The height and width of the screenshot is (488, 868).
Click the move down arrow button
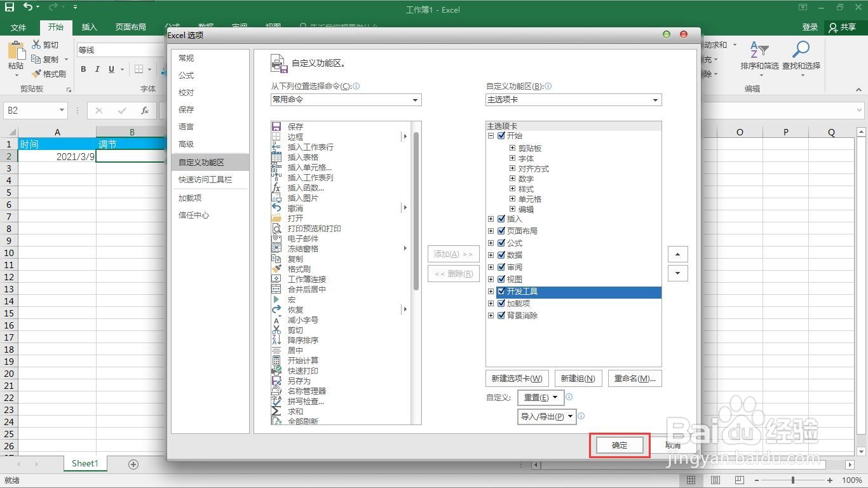[678, 273]
